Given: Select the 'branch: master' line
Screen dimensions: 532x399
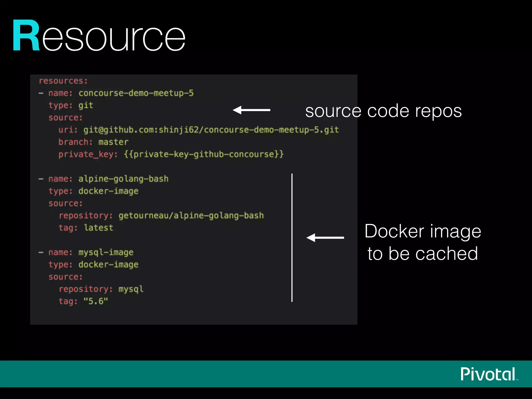Looking at the screenshot, I should click(93, 142).
